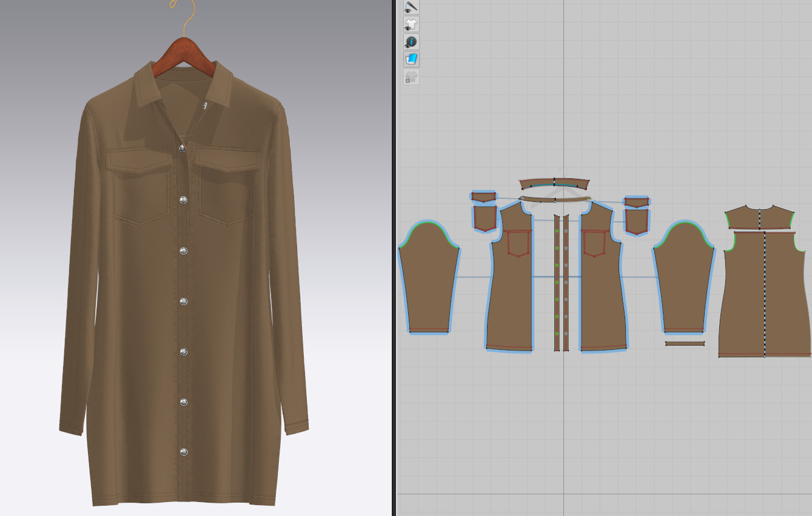Screen dimensions: 812x516
Task: Select the collar stand pattern piece
Action: (554, 198)
